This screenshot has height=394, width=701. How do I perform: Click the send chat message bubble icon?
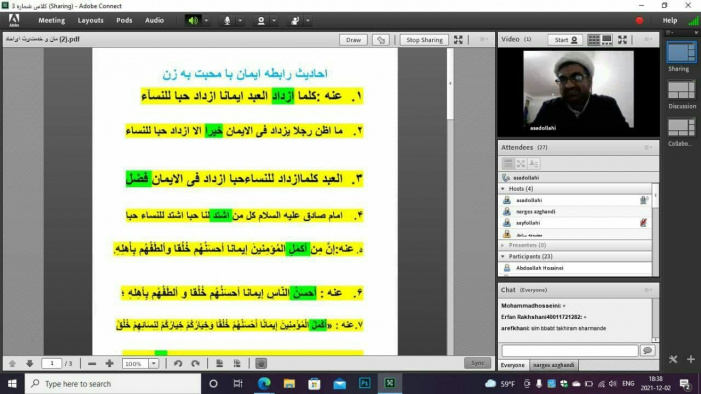point(647,351)
